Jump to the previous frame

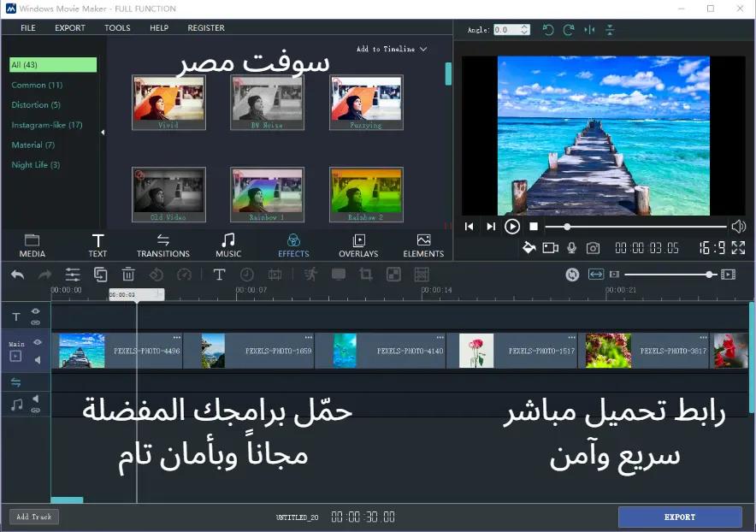pos(470,226)
